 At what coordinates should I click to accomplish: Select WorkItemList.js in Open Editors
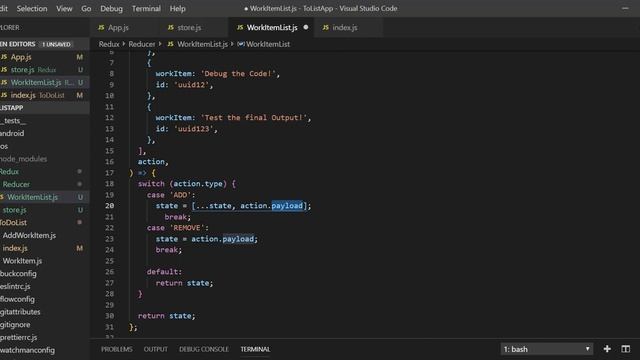[x=44, y=82]
